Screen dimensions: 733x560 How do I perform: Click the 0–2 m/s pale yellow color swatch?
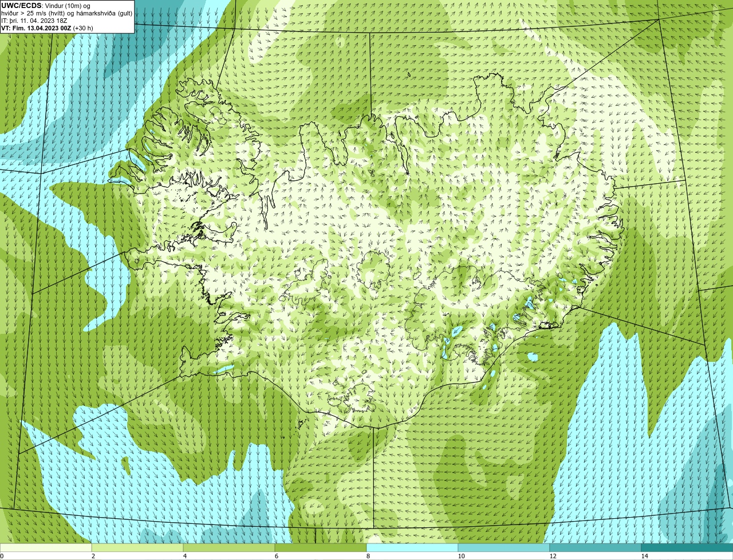coord(46,547)
